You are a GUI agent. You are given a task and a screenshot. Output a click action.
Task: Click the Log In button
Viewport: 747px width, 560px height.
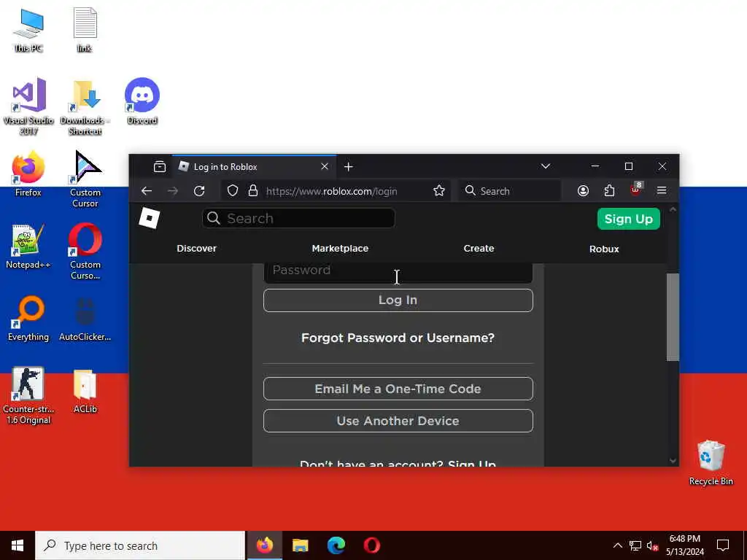tap(398, 300)
